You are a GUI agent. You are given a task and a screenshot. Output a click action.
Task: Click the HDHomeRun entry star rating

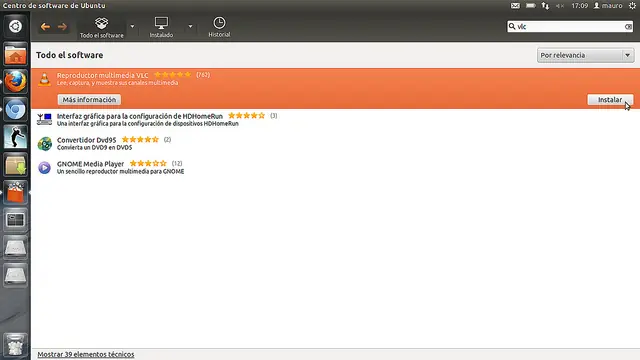coord(247,116)
